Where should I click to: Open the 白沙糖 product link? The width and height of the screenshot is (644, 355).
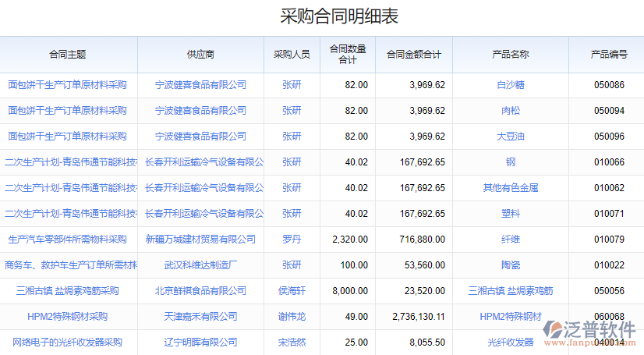[x=510, y=85]
